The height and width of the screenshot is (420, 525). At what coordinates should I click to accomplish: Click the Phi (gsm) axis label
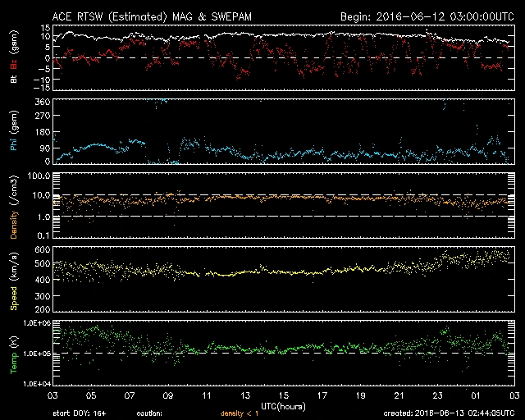(14, 132)
